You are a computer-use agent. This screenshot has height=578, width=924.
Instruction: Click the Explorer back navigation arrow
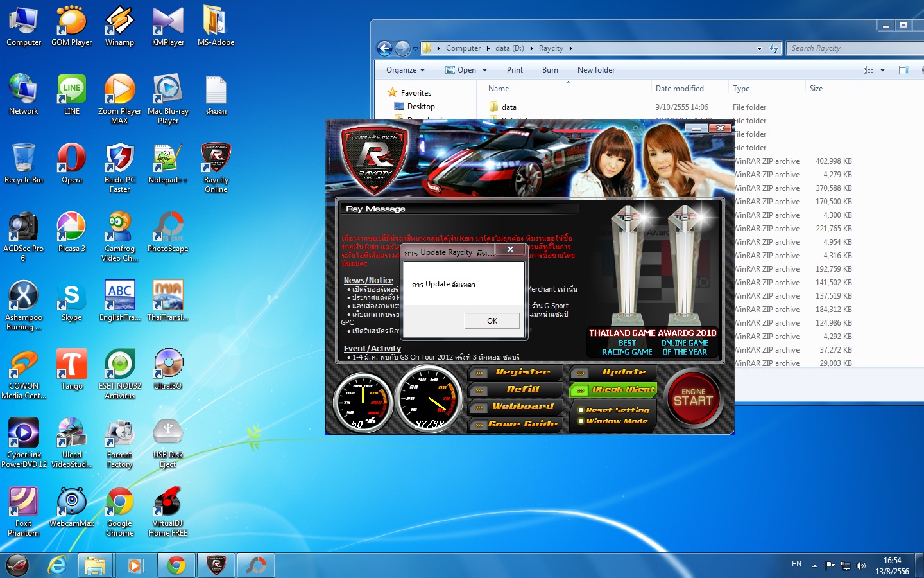tap(384, 48)
